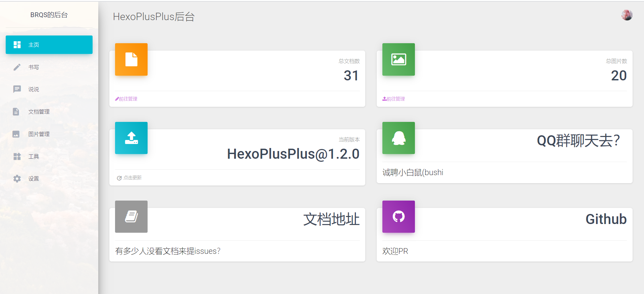Click the 诚聘小白鼠(bushi text
The image size is (644, 294).
pos(413,172)
